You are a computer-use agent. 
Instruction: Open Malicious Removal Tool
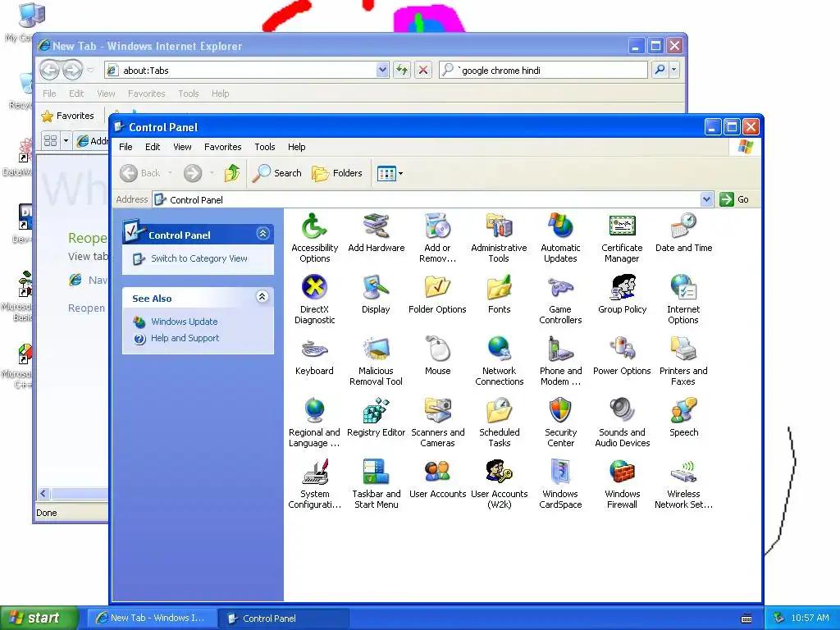click(x=376, y=361)
